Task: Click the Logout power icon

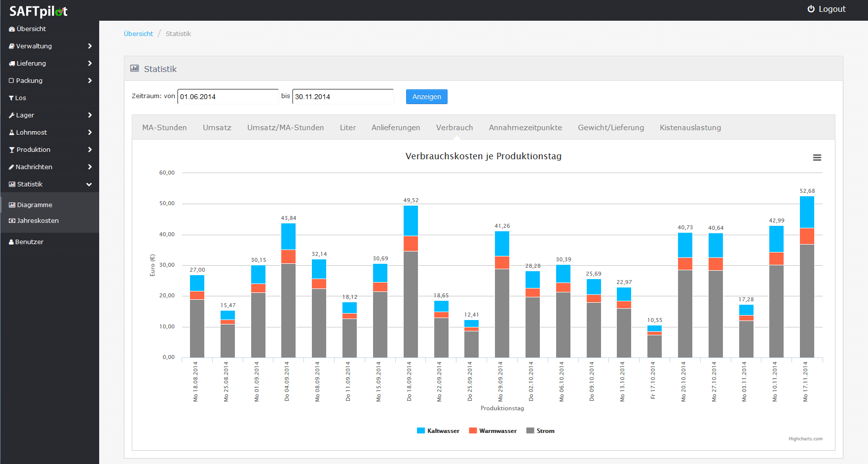Action: pos(811,9)
